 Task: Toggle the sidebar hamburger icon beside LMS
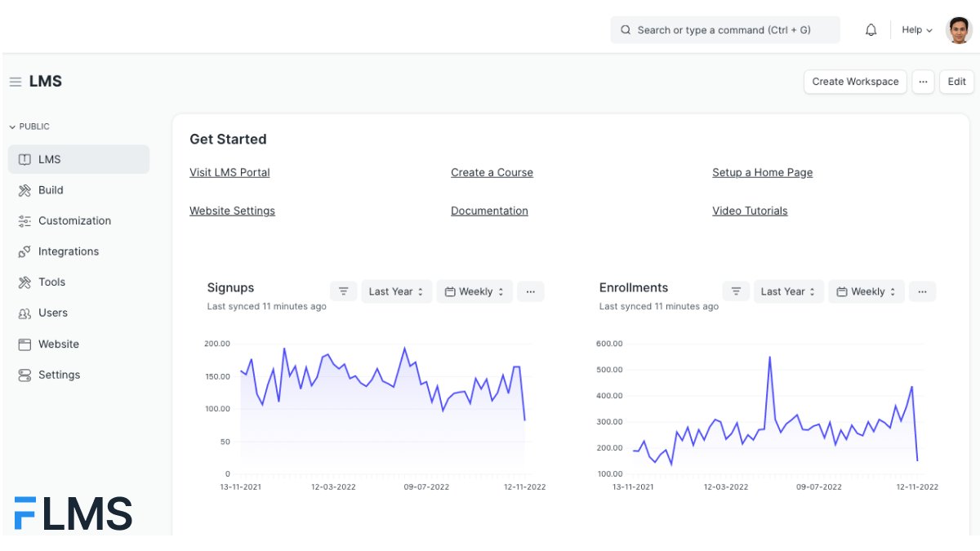[x=15, y=82]
